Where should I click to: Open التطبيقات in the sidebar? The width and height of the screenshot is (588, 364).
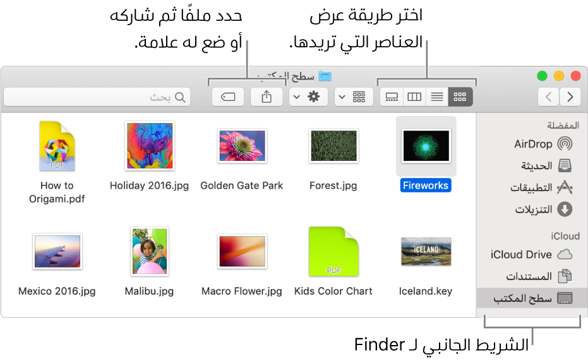tap(532, 187)
